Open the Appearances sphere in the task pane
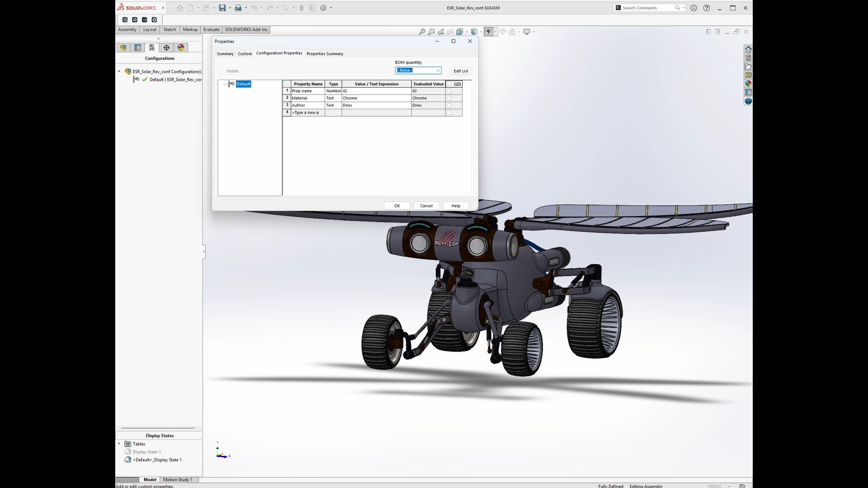 tap(748, 84)
